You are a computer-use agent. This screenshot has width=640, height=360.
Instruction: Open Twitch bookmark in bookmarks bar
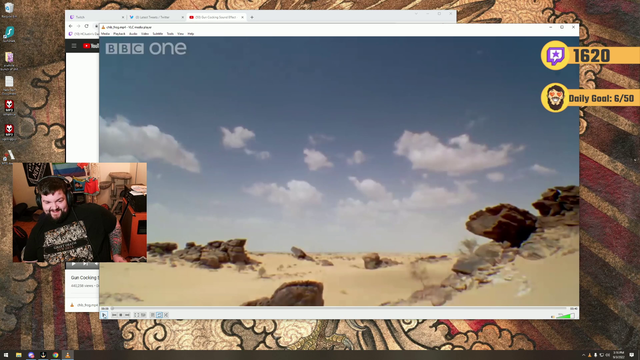point(84,34)
